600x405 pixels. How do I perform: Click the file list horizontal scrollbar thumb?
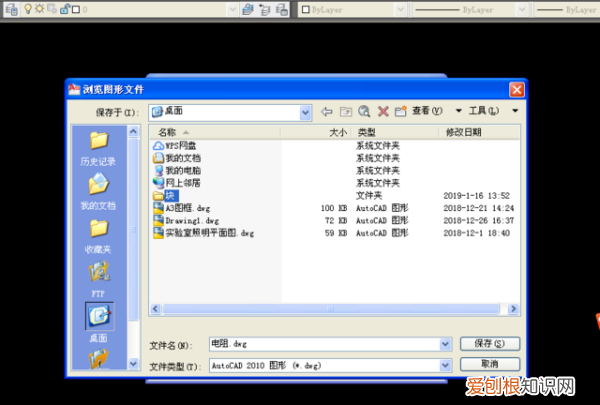tap(331, 309)
